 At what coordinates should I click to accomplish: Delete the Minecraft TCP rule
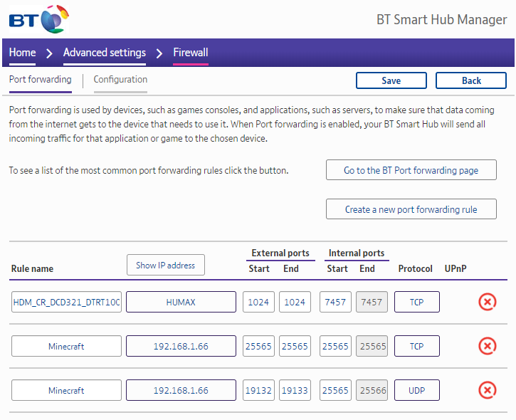487,347
